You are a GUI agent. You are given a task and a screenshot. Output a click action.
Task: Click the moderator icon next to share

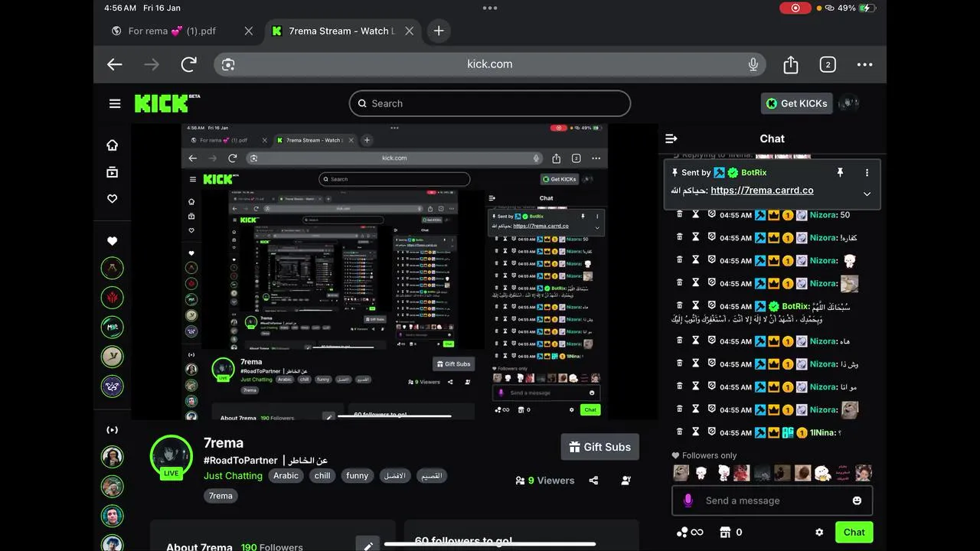coord(626,481)
